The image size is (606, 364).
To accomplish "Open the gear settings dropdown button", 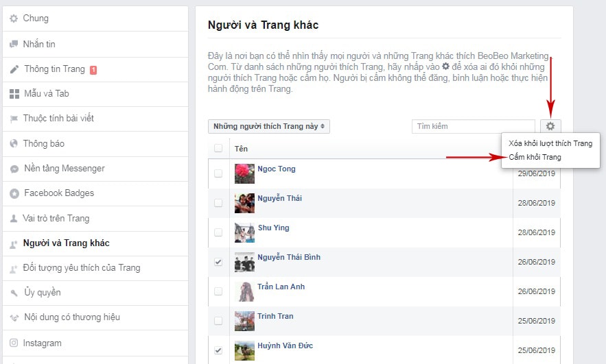I will click(x=550, y=126).
